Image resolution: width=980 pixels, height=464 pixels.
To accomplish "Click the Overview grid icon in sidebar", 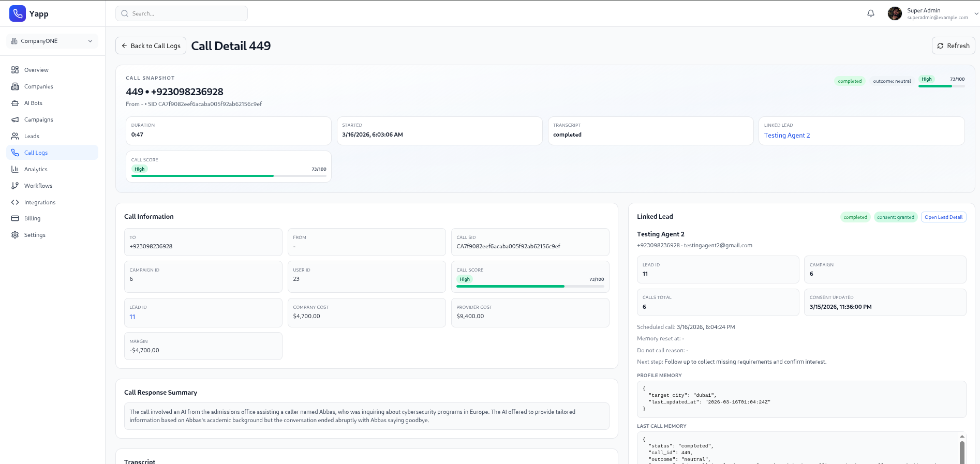I will pos(15,70).
